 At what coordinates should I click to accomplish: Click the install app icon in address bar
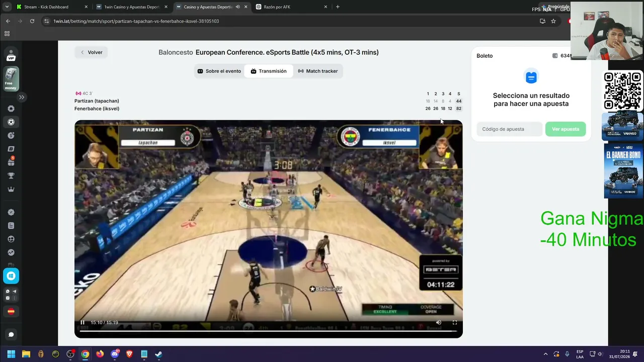[542, 21]
